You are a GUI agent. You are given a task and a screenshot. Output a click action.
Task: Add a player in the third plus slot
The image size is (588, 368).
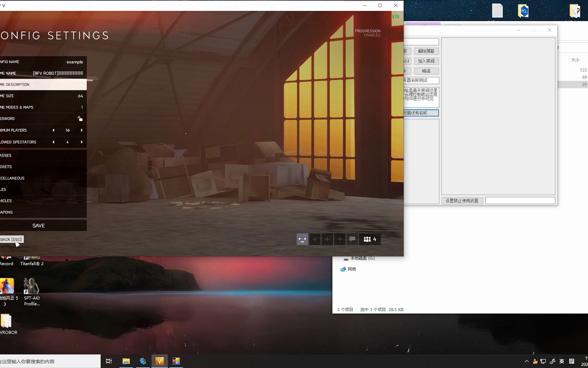tap(340, 239)
